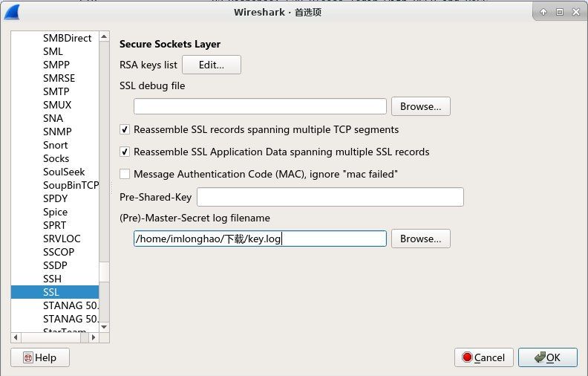Click the Pre-Shared-Key input field
This screenshot has width=588, height=376.
coord(330,197)
